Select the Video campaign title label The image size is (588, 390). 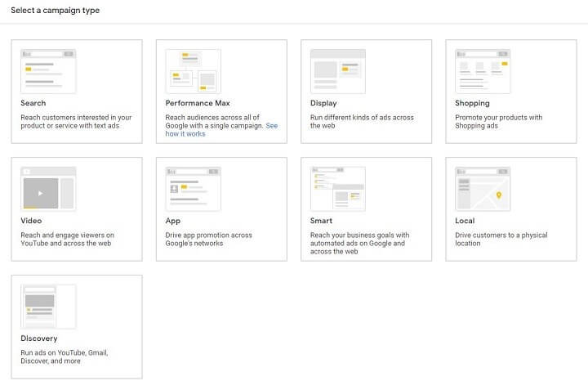point(31,221)
